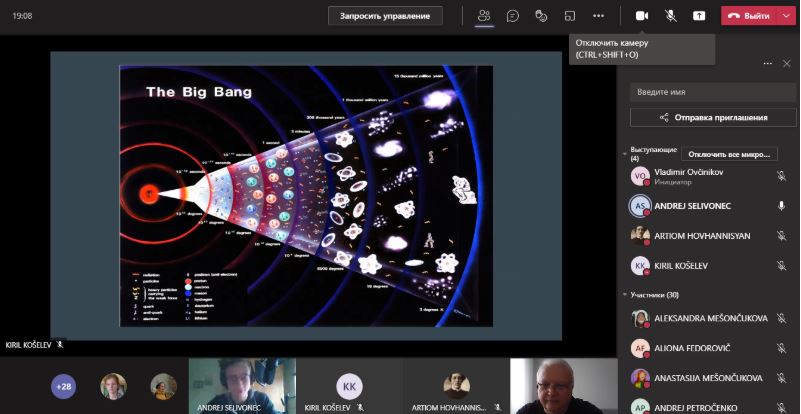Viewport: 801px width, 414px height.
Task: Select ANASTASIJA MEŠONČUKOVA in the participant list
Action: click(710, 378)
